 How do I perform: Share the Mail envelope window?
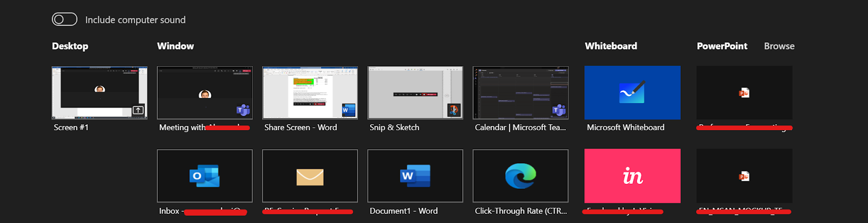[x=310, y=176]
